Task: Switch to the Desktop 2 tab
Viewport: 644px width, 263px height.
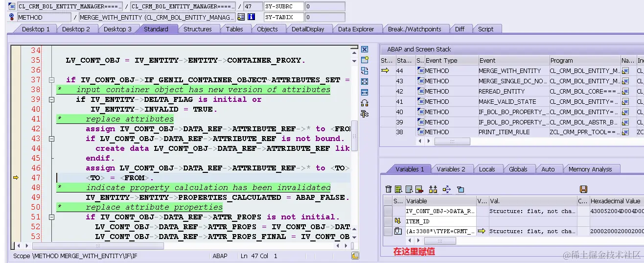Action: point(76,29)
